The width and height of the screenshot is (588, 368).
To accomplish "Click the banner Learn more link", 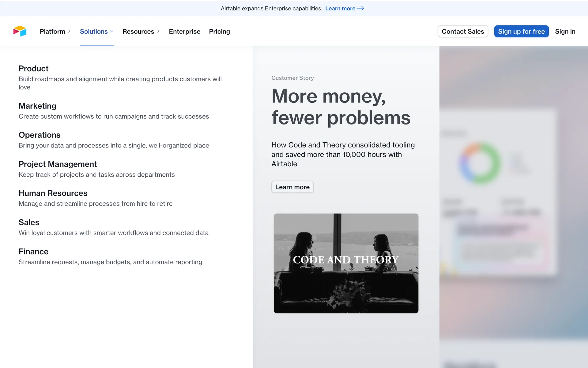I will pyautogui.click(x=340, y=8).
